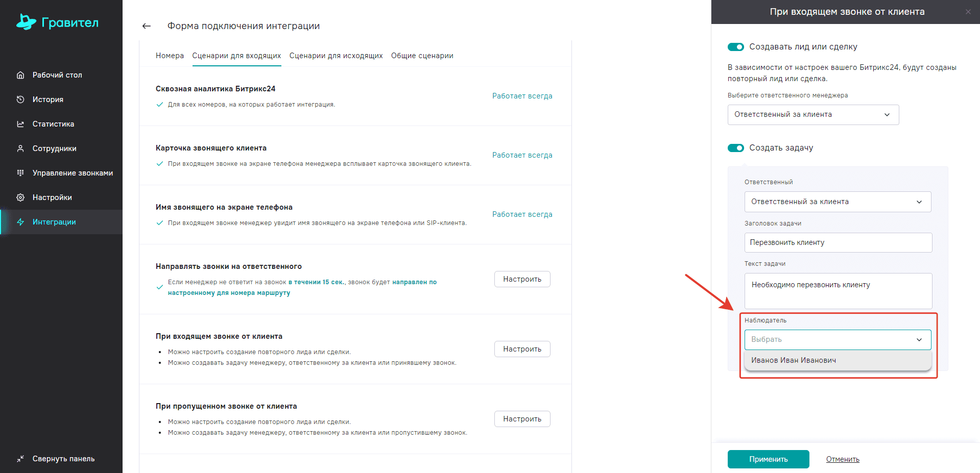The image size is (980, 473).
Task: Open Управление звонками dialpad icon
Action: 20,173
